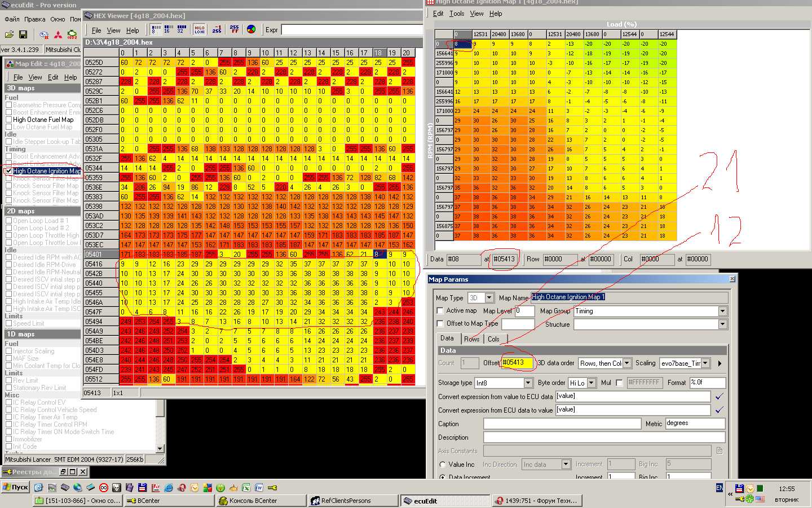Click the OBD2 engine icon
Screen dimensions: 812x508
point(72,35)
